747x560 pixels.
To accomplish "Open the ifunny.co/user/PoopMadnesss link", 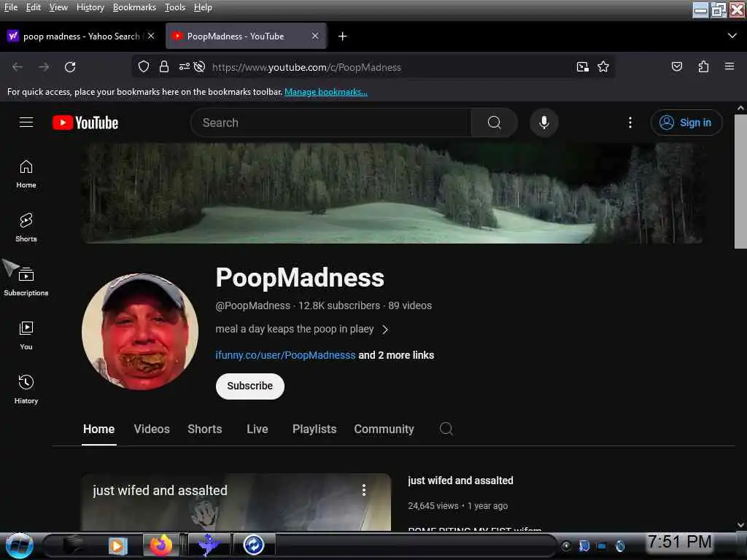I will coord(285,355).
